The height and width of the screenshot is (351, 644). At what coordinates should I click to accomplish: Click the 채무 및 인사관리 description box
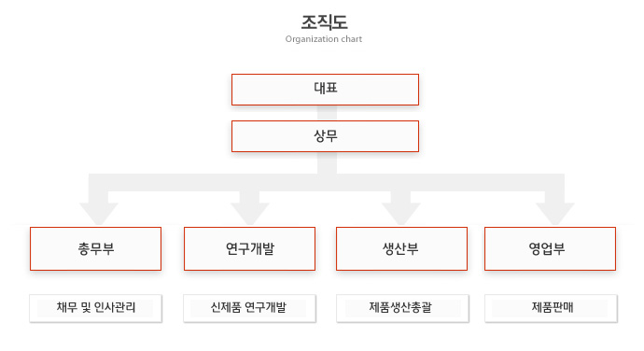tap(96, 308)
